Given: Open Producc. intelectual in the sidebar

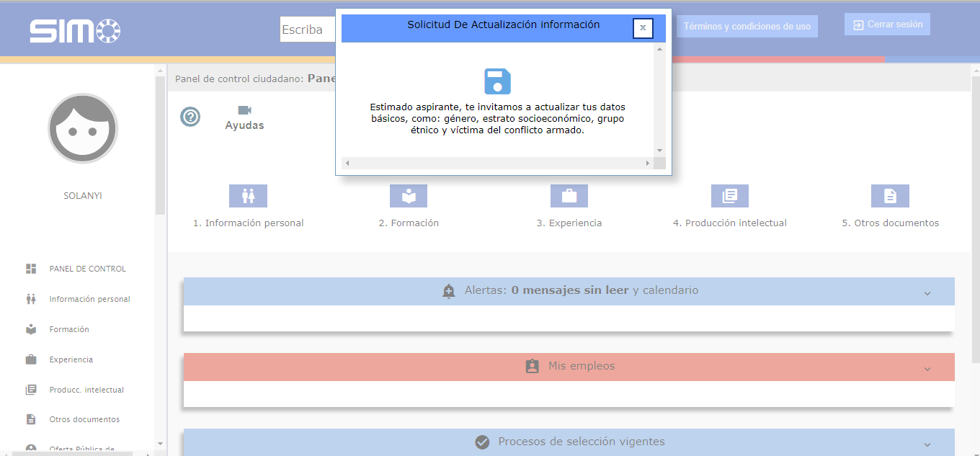Looking at the screenshot, I should [86, 390].
